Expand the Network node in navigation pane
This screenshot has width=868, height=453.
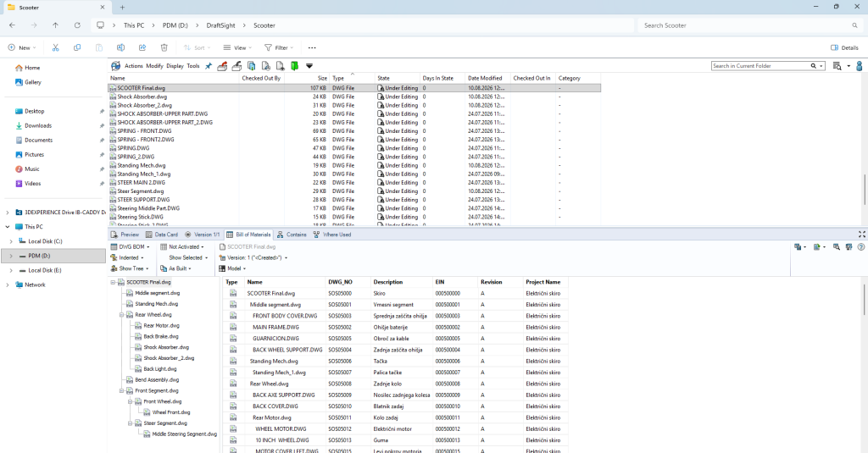[x=8, y=285]
